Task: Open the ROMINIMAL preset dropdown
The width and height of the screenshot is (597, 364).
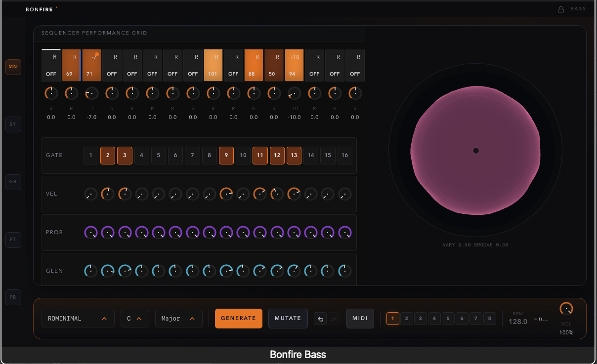Action: [78, 319]
